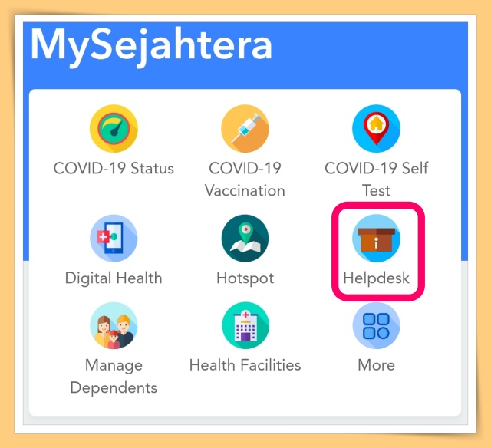Open the Digital Health phone icon

114,239
